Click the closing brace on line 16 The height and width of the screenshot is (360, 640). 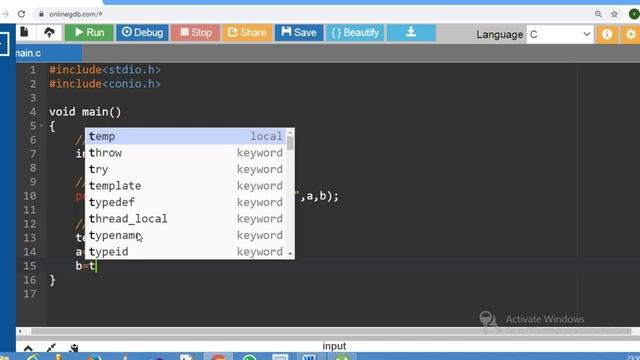(x=52, y=280)
